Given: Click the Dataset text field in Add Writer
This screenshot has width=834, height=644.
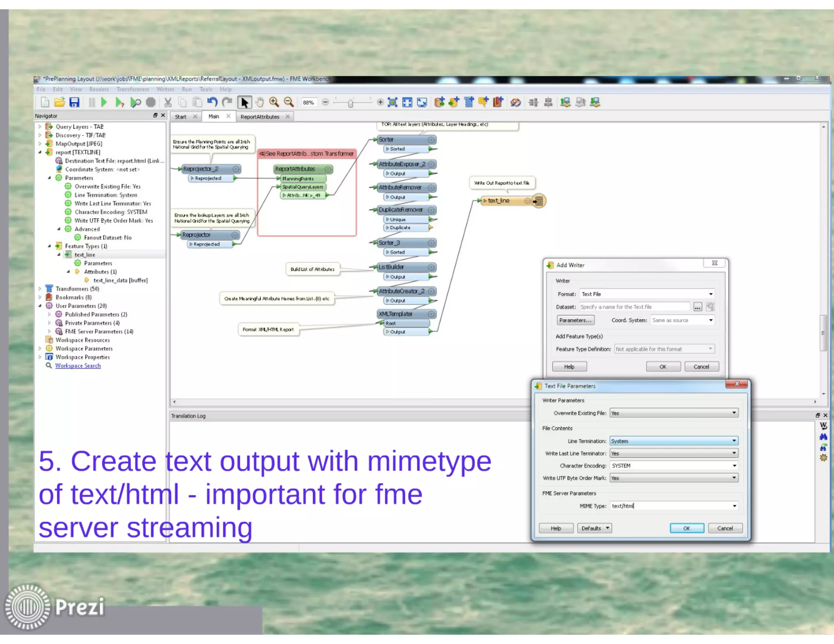Looking at the screenshot, I should point(634,307).
